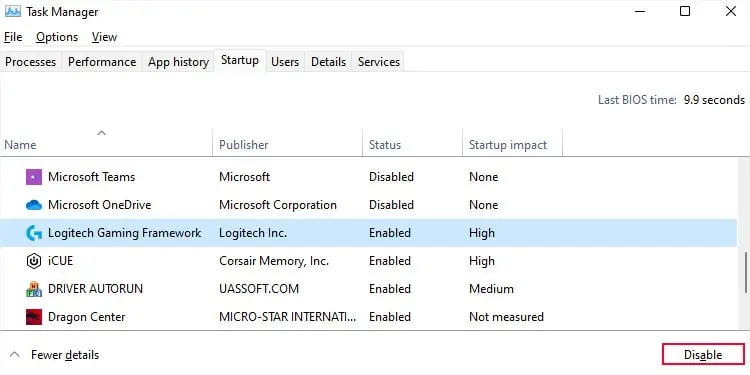This screenshot has height=375, width=750.
Task: Select the Microsoft Teams row name
Action: [x=91, y=177]
